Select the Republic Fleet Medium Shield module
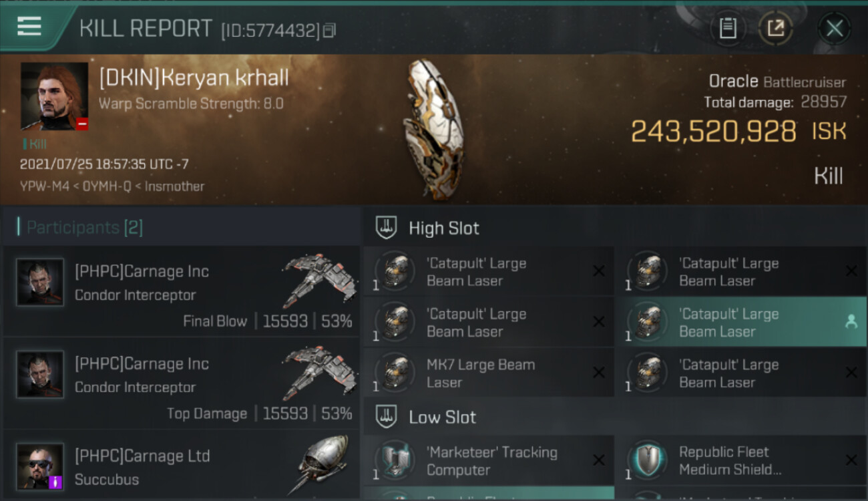Viewport: 868px width, 501px height. coord(741,460)
